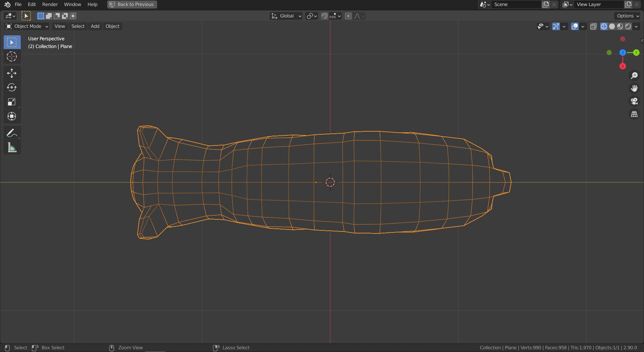
Task: Select the Move tool
Action: [12, 73]
